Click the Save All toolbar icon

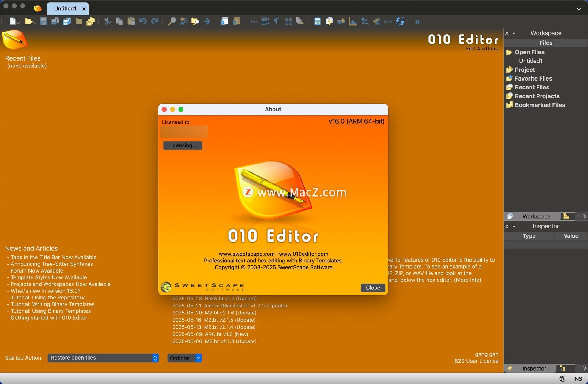click(67, 21)
